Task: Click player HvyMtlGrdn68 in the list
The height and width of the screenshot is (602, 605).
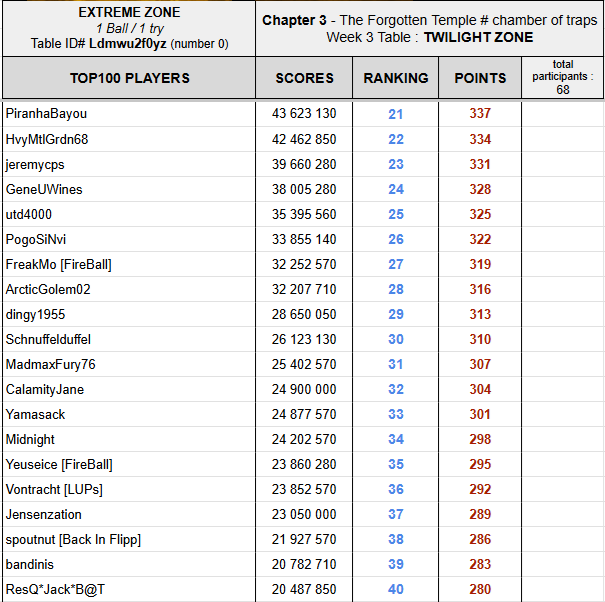Action: click(x=47, y=139)
